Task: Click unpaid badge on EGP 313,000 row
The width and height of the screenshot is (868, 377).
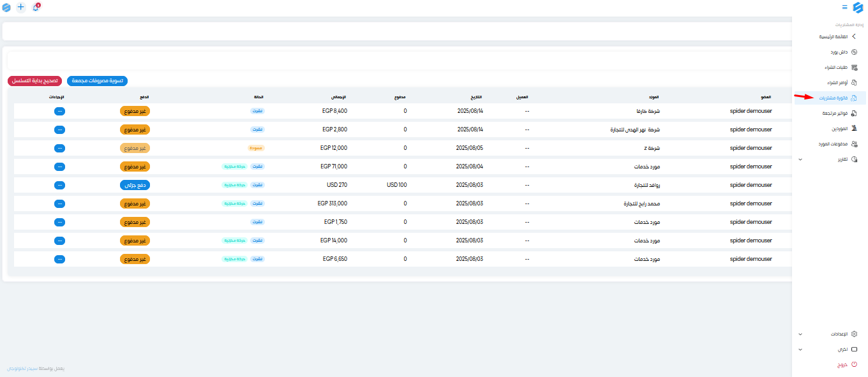Action: coord(135,203)
